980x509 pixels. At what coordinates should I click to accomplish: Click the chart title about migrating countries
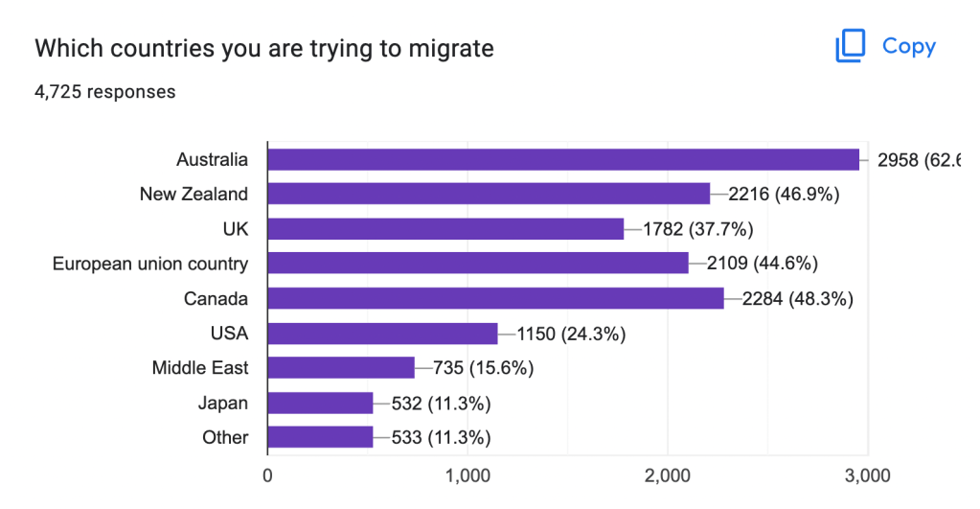(264, 48)
